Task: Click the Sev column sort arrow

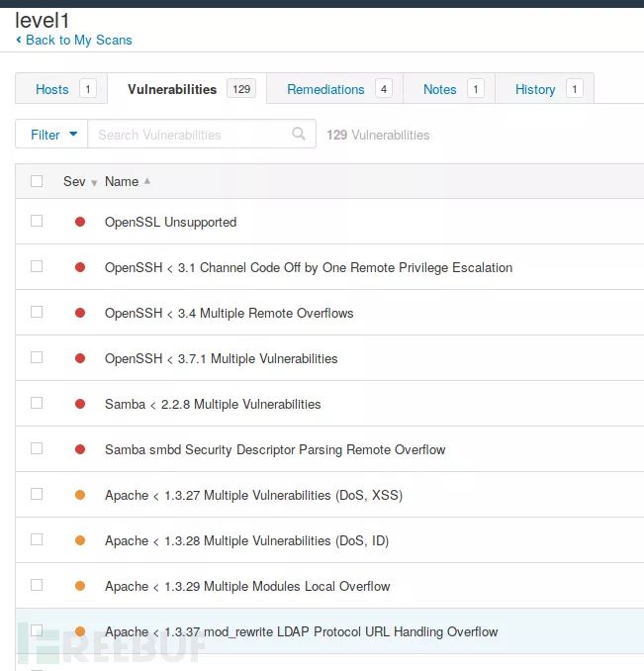Action: (x=94, y=183)
